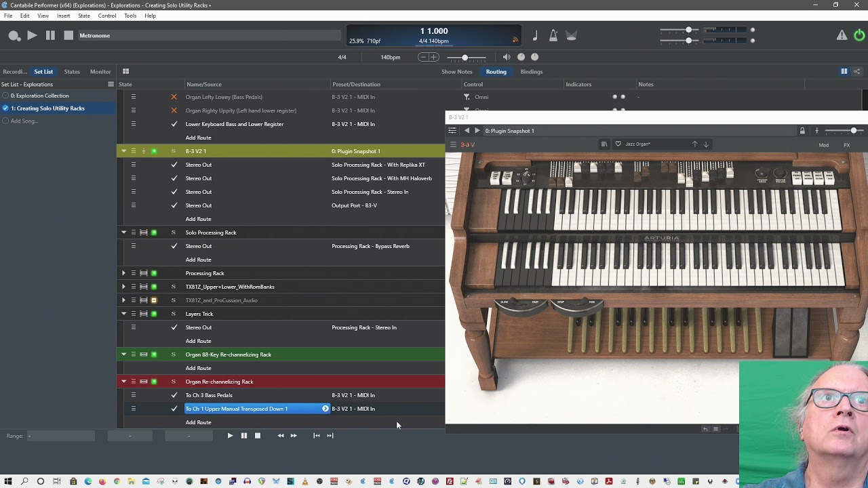Go to next plugin snapshot

click(477, 131)
